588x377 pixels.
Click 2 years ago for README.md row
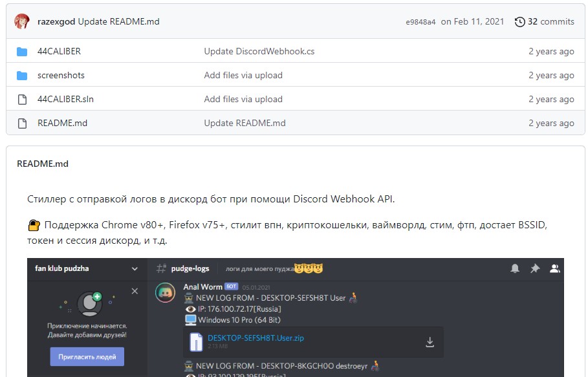tap(551, 124)
